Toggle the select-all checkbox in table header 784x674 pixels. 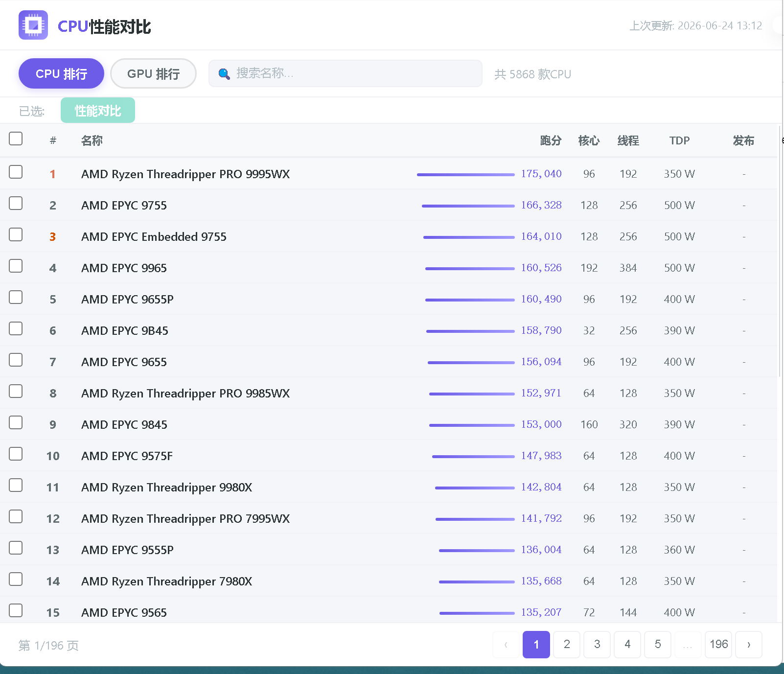[16, 139]
